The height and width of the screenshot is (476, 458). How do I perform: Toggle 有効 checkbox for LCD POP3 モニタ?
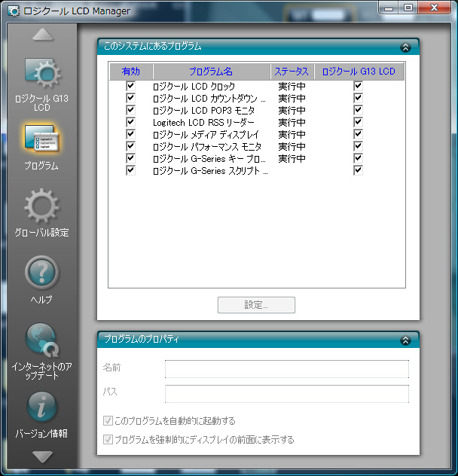pyautogui.click(x=130, y=110)
